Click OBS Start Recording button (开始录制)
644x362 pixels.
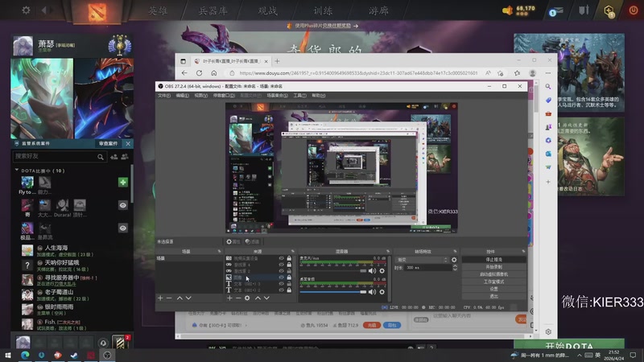tap(493, 267)
